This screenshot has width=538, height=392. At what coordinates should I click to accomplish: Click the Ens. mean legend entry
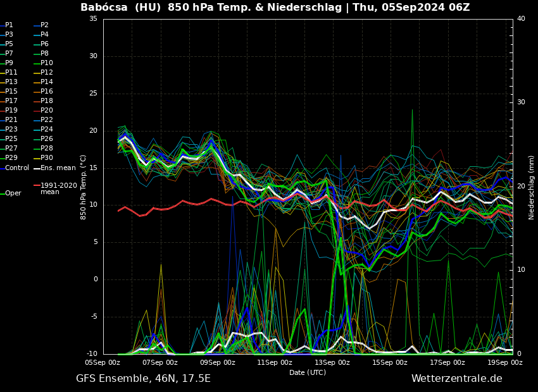pyautogui.click(x=58, y=168)
